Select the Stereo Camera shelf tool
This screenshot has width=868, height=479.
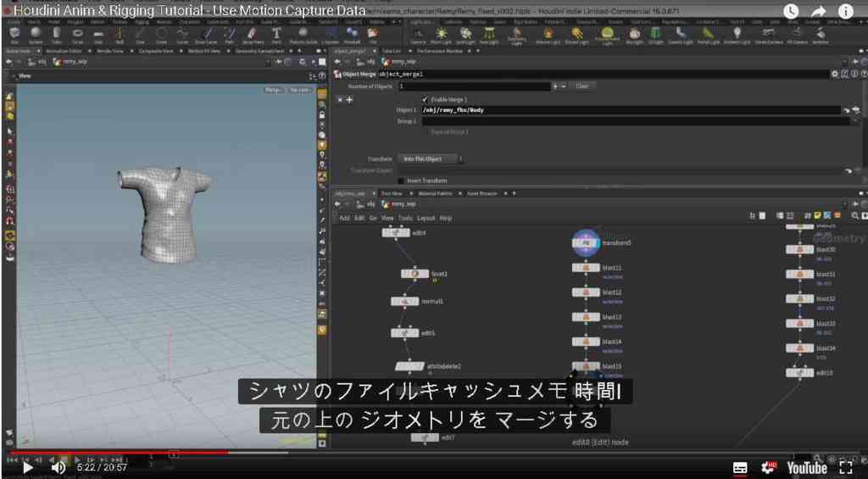(768, 36)
